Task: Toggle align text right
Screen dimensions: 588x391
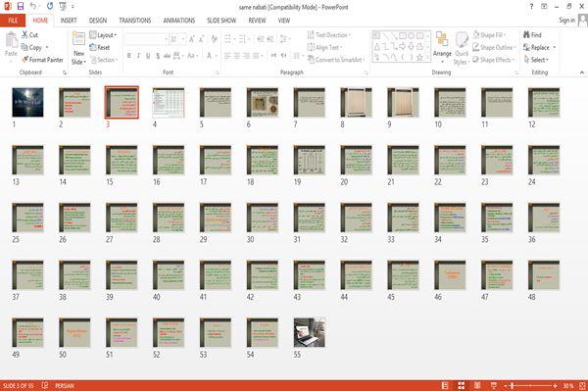Action: 246,56
